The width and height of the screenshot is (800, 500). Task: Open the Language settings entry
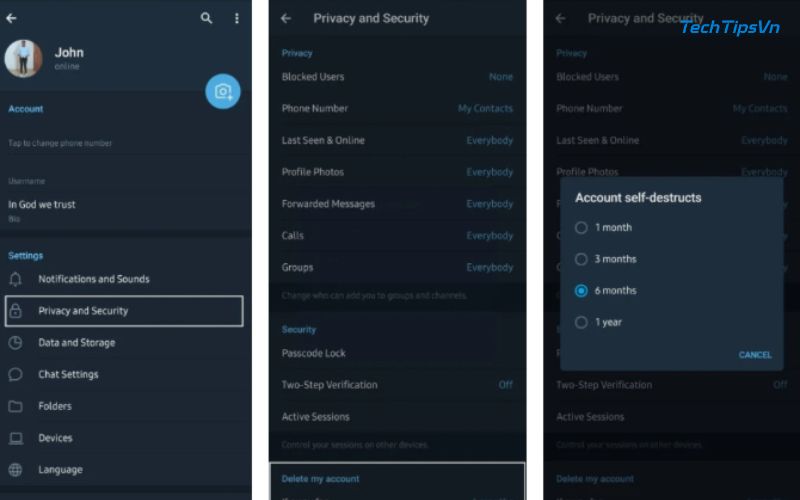[126, 470]
